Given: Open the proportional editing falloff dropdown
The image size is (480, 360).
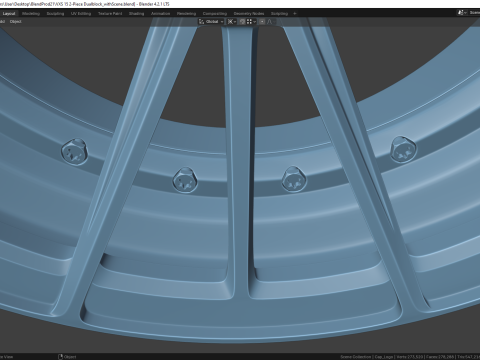Looking at the screenshot, I should tap(270, 22).
